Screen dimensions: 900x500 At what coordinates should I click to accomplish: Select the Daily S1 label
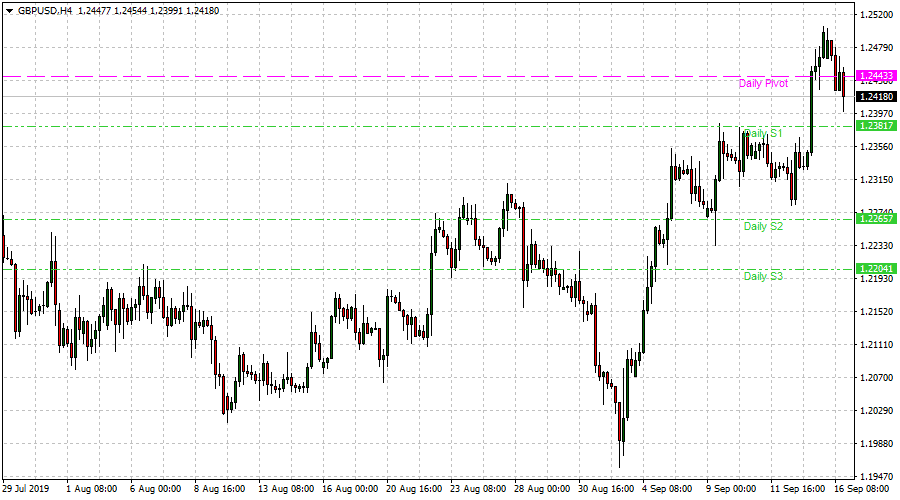[763, 133]
